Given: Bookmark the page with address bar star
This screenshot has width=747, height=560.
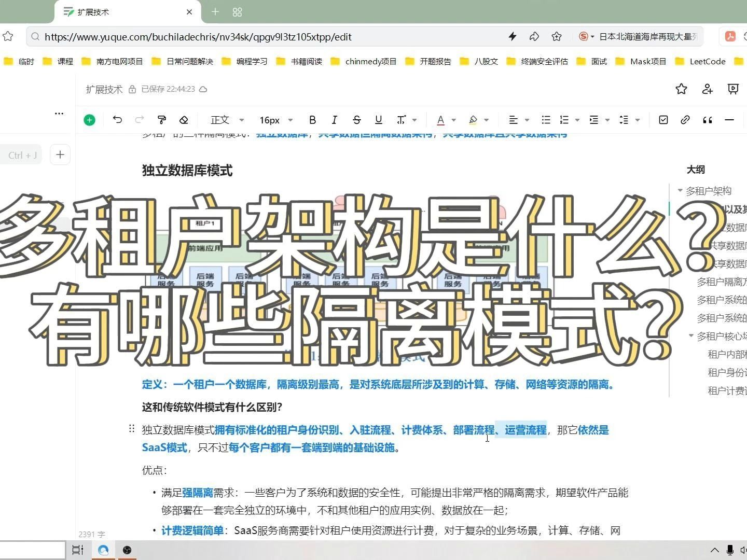Looking at the screenshot, I should click(x=557, y=36).
